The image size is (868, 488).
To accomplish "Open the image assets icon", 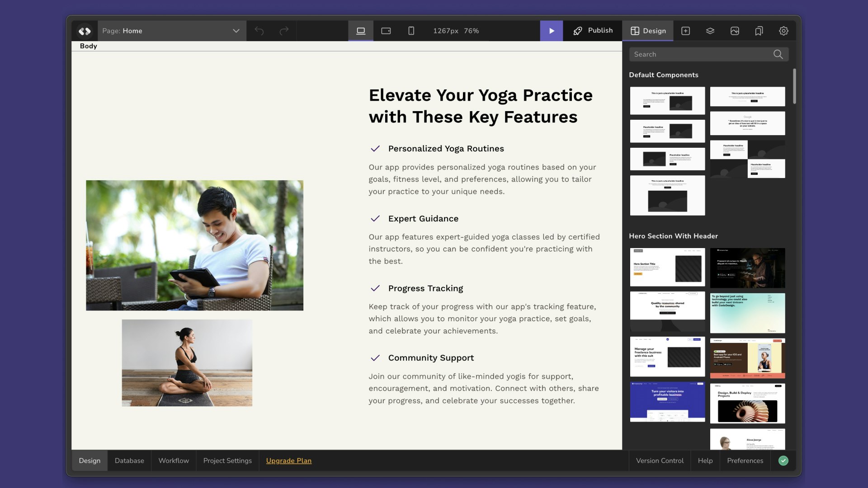I will coord(735,31).
